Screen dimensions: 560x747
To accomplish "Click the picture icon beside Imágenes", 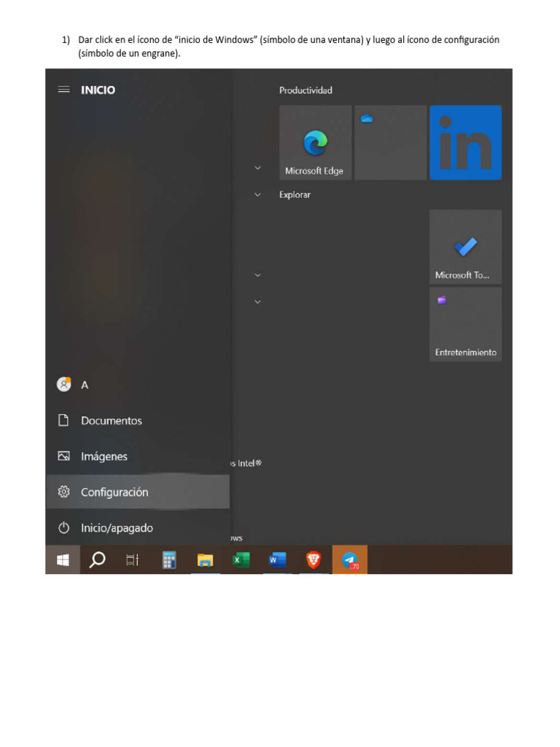I will coord(64,456).
